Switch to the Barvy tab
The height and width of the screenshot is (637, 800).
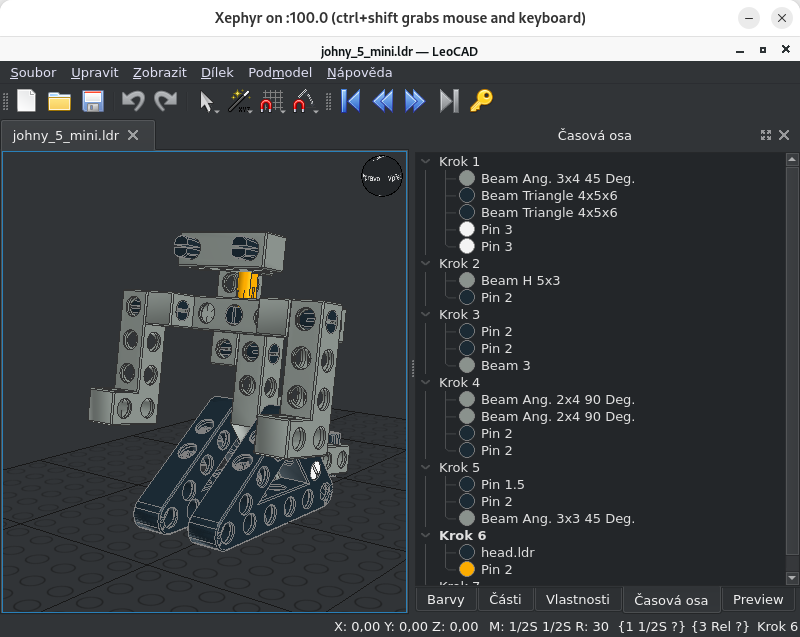click(446, 599)
